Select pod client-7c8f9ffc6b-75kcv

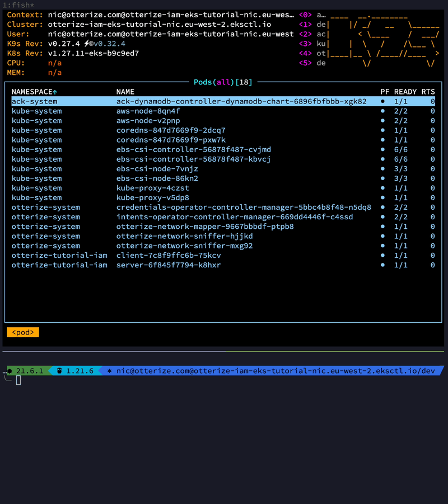click(223, 256)
